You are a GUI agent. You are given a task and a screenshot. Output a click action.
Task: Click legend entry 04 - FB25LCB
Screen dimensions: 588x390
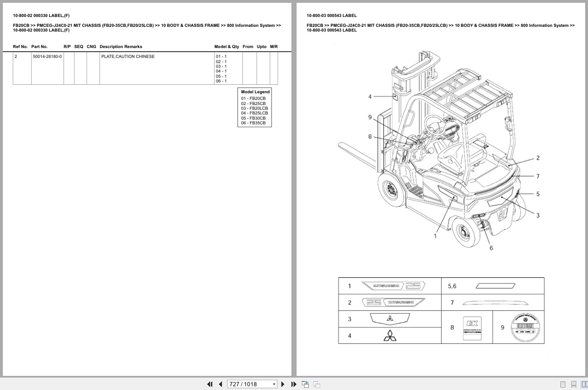pos(255,113)
